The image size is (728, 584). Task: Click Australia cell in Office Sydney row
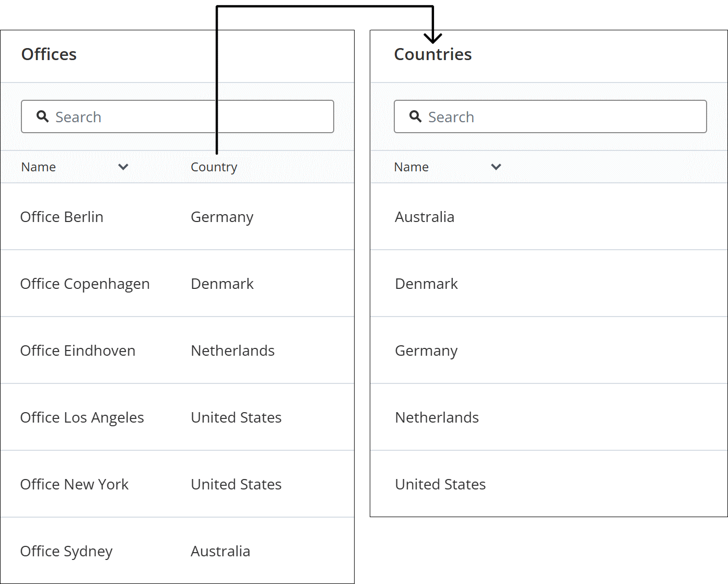tap(220, 551)
